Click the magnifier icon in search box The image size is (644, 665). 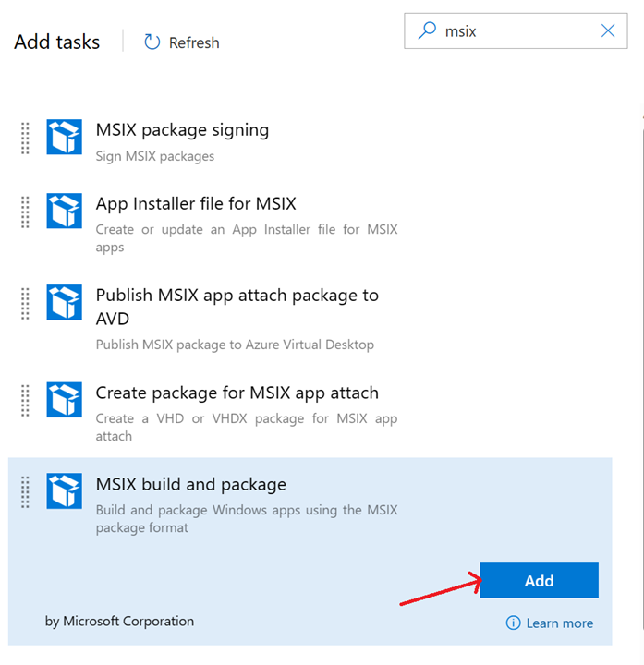pos(427,30)
